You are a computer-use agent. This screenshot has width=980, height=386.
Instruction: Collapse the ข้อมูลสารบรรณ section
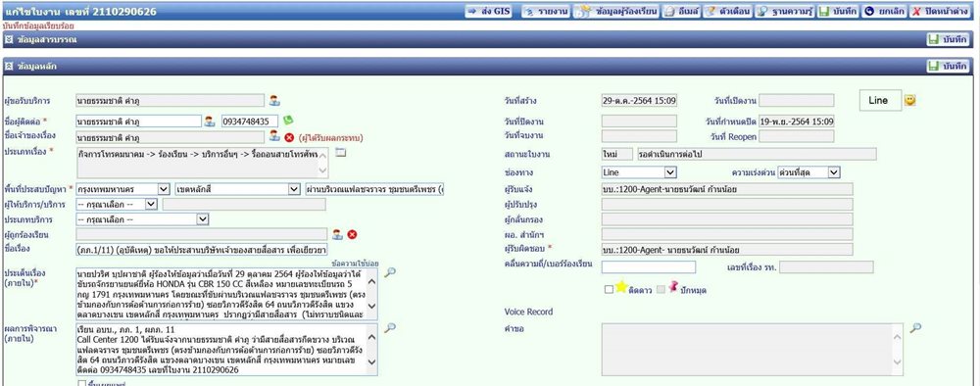pyautogui.click(x=10, y=39)
